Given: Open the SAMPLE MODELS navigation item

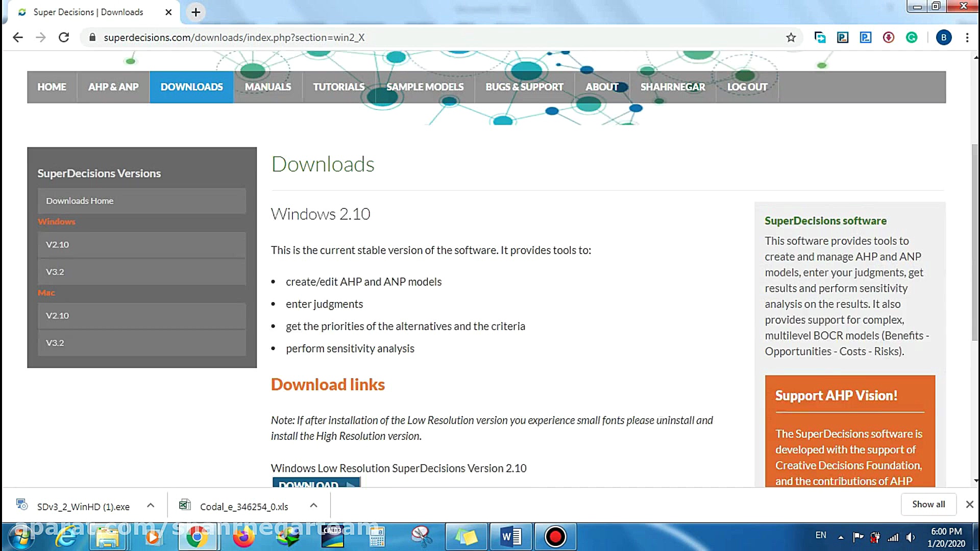Looking at the screenshot, I should tap(425, 87).
